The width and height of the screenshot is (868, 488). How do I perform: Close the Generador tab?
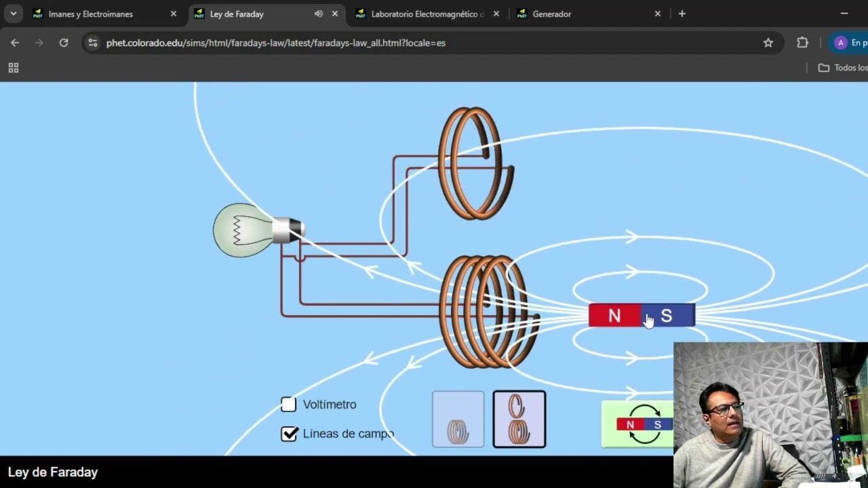658,14
